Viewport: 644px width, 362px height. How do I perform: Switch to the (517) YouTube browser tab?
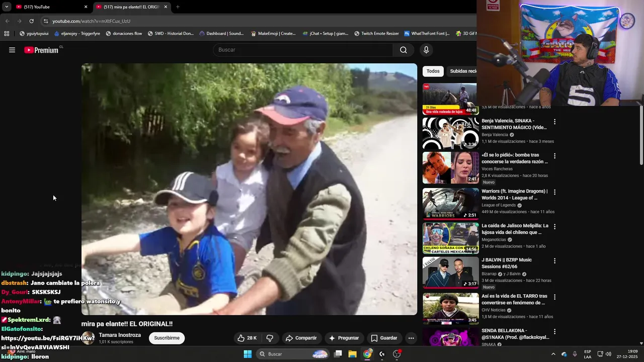(x=50, y=7)
